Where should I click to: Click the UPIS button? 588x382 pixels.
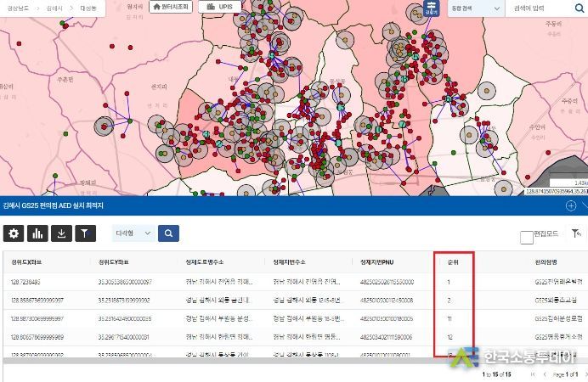tap(220, 7)
